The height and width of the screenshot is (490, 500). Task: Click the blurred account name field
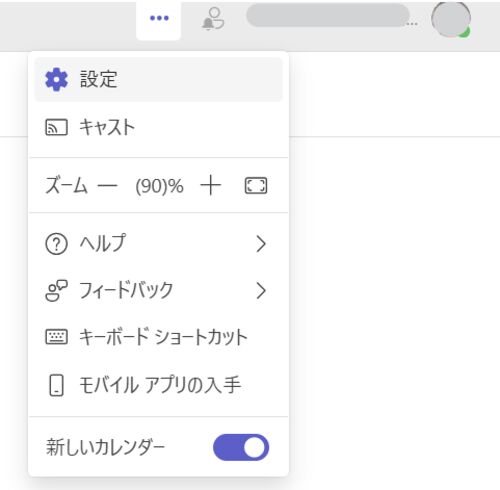328,15
